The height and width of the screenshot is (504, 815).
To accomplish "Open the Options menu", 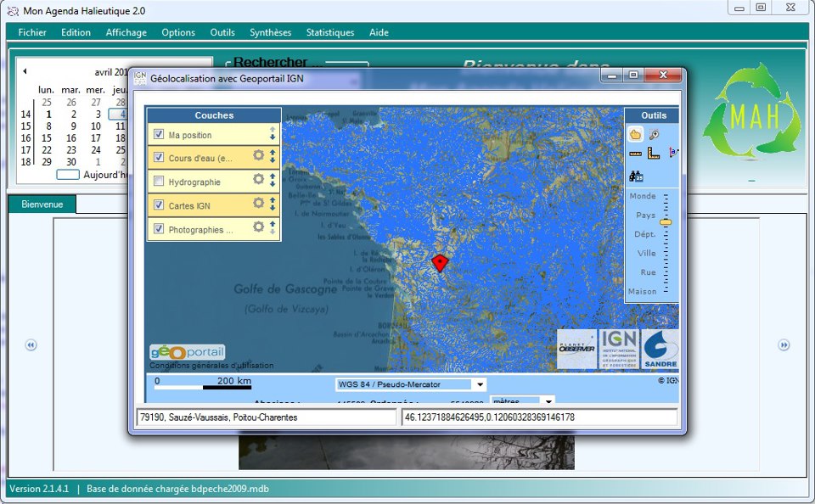I will pyautogui.click(x=178, y=32).
